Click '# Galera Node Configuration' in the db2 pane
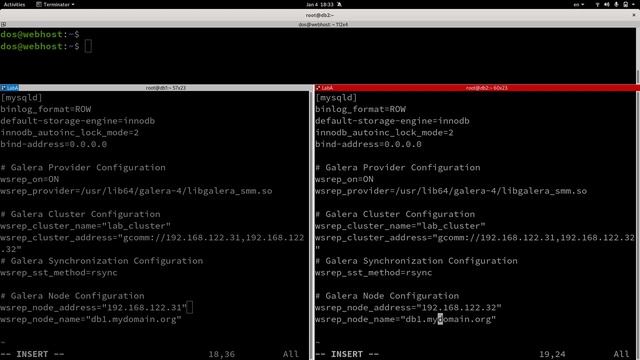The height and width of the screenshot is (360, 640). click(387, 296)
